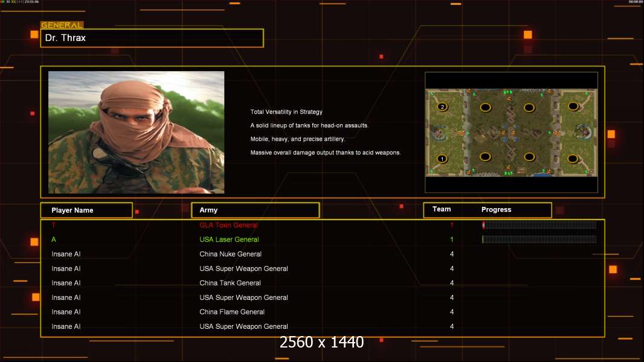Click 'A solid lineup of tanks' description line

tap(309, 125)
